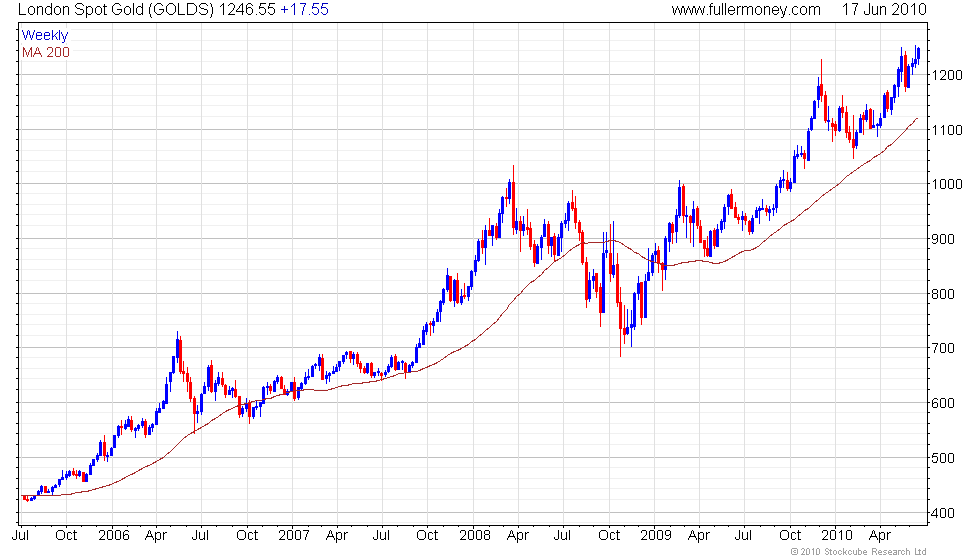Click the change value +17.55
The image size is (980, 560).
point(304,9)
